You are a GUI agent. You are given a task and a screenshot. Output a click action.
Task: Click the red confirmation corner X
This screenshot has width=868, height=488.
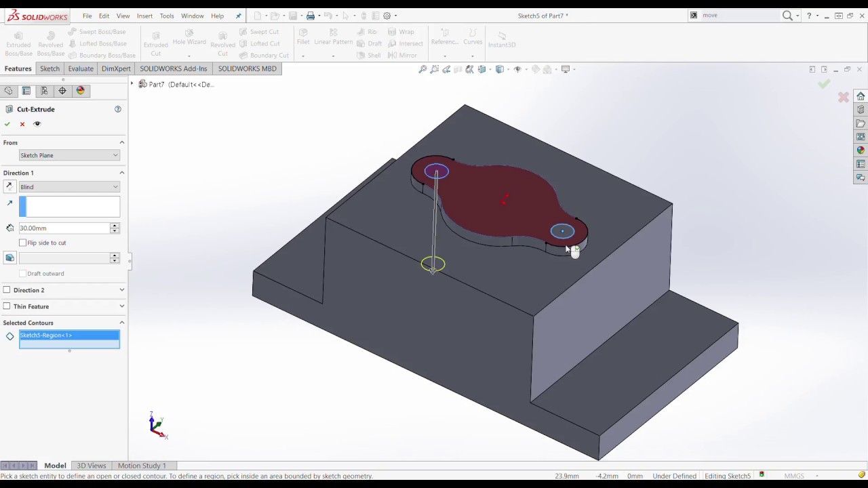[844, 98]
